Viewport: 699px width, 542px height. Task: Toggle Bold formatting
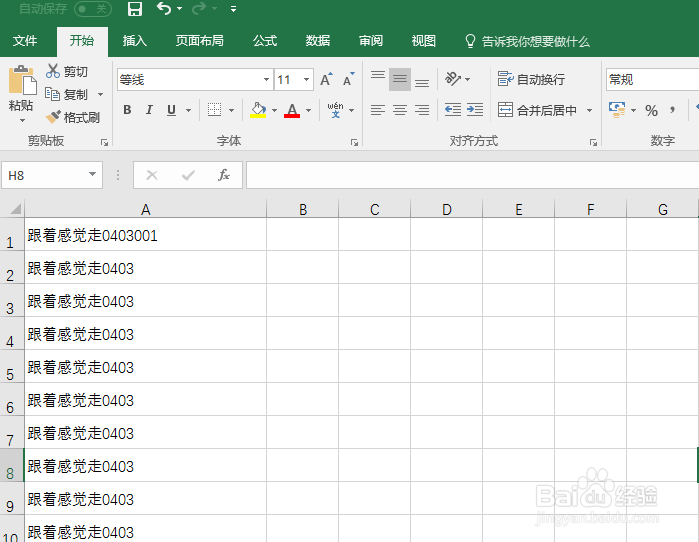point(127,110)
